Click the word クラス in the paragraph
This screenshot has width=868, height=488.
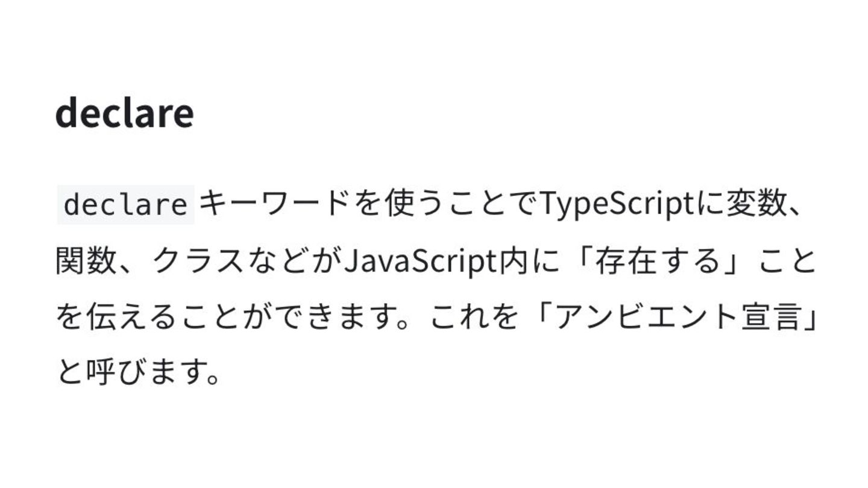(x=197, y=261)
